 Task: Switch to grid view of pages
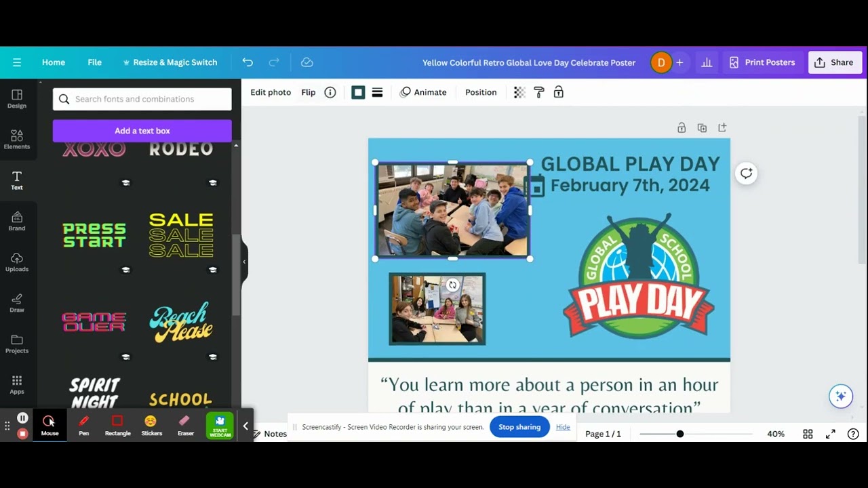pyautogui.click(x=808, y=434)
